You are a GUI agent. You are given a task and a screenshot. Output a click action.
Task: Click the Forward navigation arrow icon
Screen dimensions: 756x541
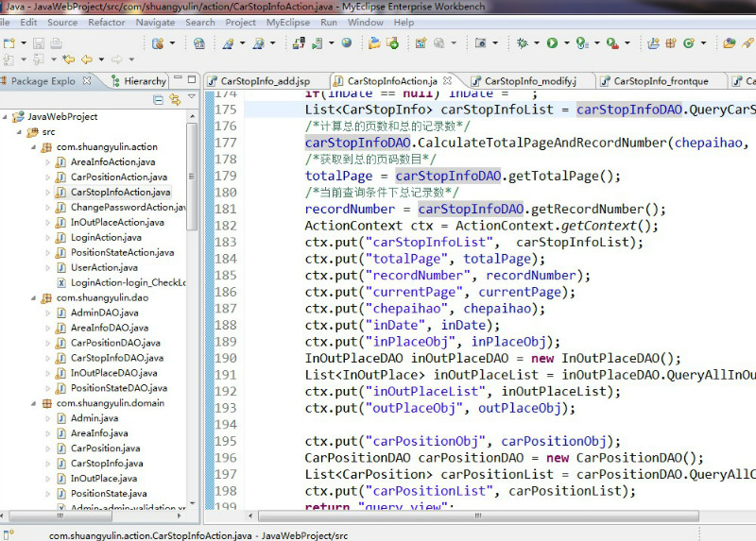point(116,59)
